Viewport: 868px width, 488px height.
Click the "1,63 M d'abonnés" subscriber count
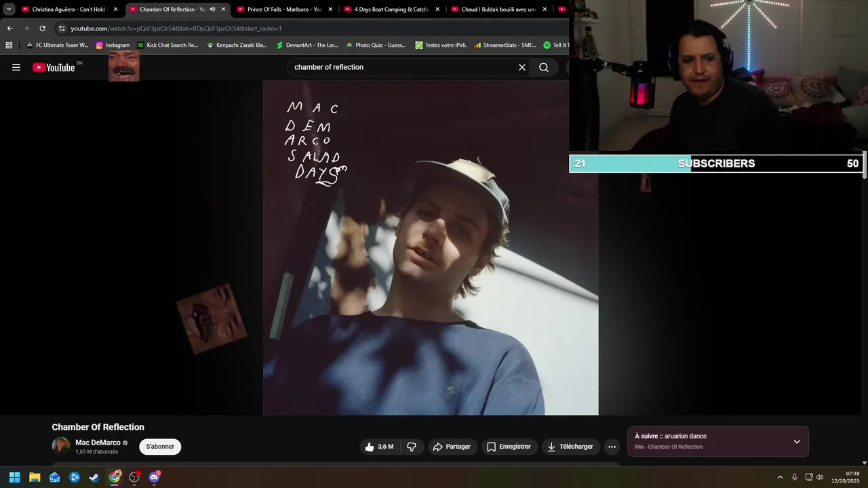[x=96, y=452]
